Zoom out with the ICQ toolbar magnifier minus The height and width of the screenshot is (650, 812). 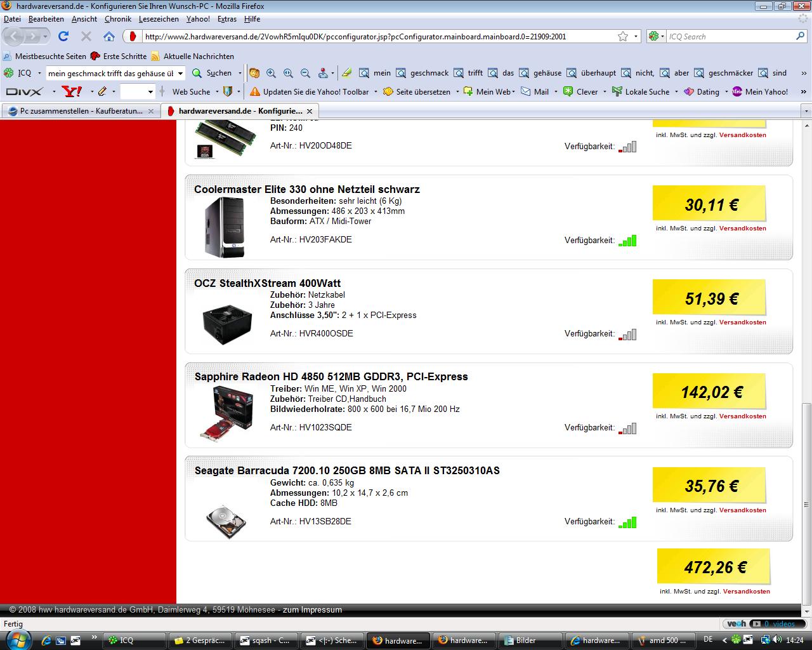tap(305, 73)
